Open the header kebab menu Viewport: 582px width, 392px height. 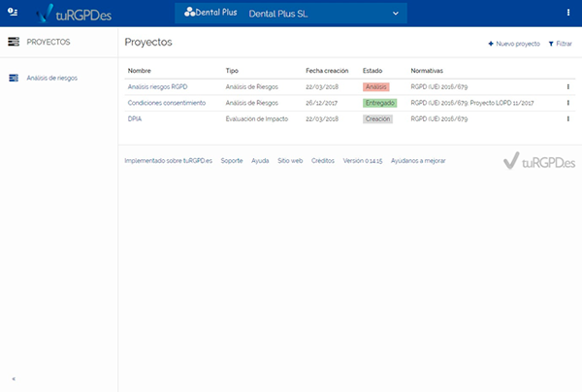point(568,13)
